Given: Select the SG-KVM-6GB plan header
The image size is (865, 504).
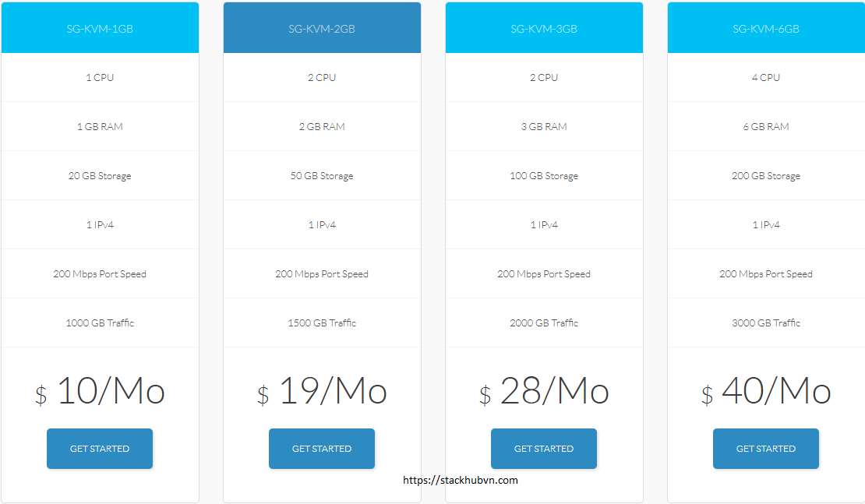Looking at the screenshot, I should click(766, 29).
